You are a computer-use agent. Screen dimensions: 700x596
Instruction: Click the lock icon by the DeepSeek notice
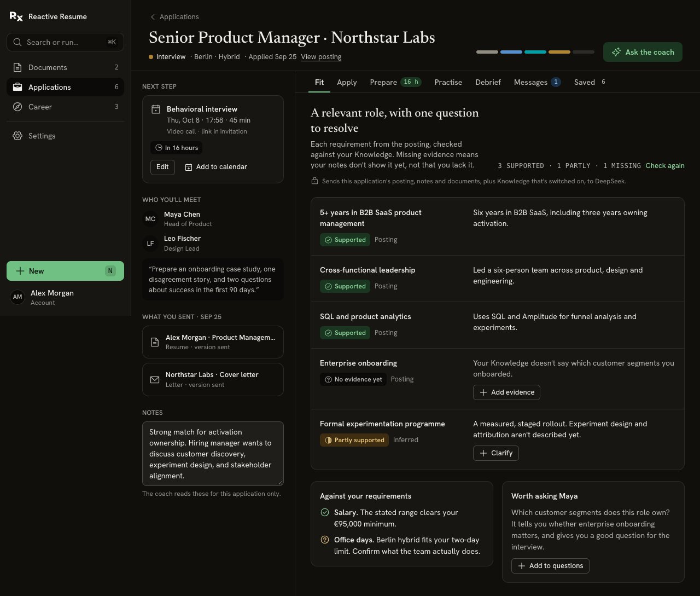coord(314,181)
